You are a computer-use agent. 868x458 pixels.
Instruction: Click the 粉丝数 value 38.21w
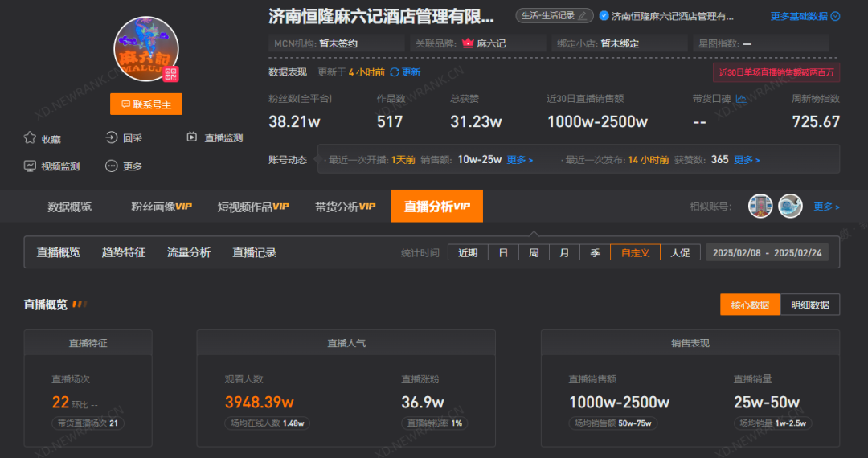click(x=294, y=121)
